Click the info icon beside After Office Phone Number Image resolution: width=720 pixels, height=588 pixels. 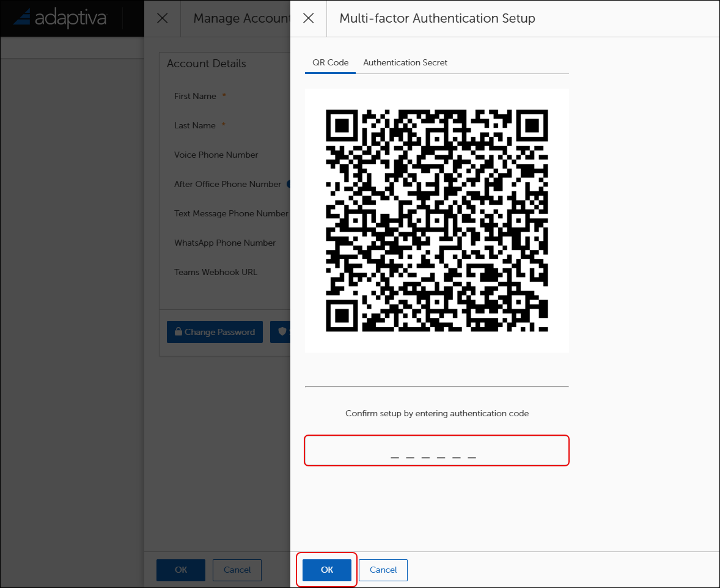[288, 184]
